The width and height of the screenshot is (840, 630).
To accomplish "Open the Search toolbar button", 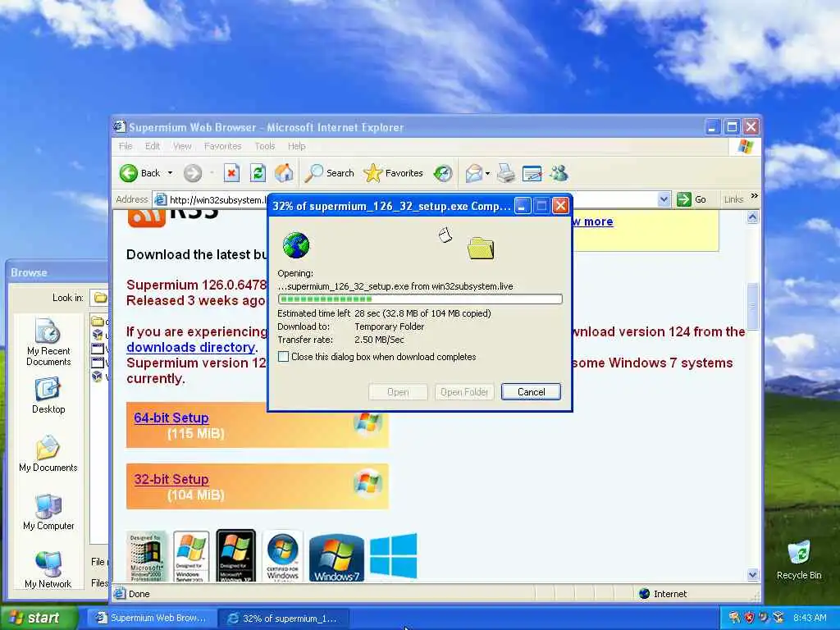I will point(330,173).
